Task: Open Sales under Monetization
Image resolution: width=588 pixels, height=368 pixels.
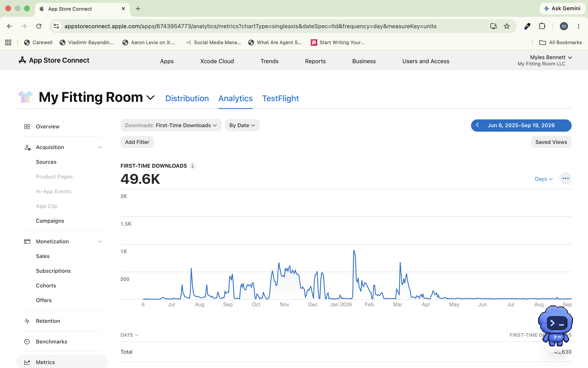Action: pyautogui.click(x=43, y=256)
